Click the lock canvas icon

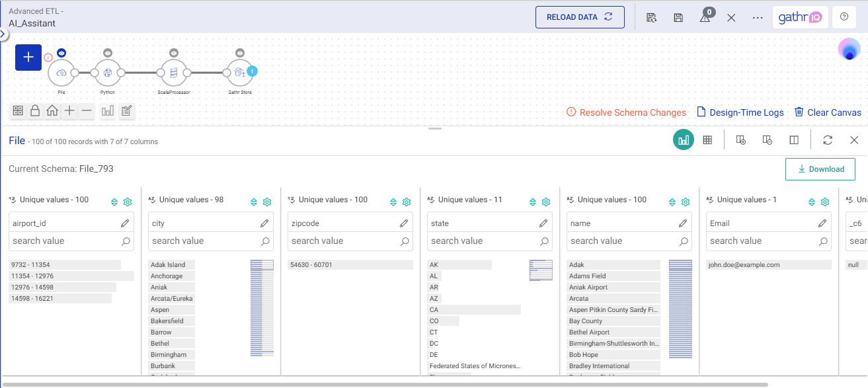[x=35, y=111]
